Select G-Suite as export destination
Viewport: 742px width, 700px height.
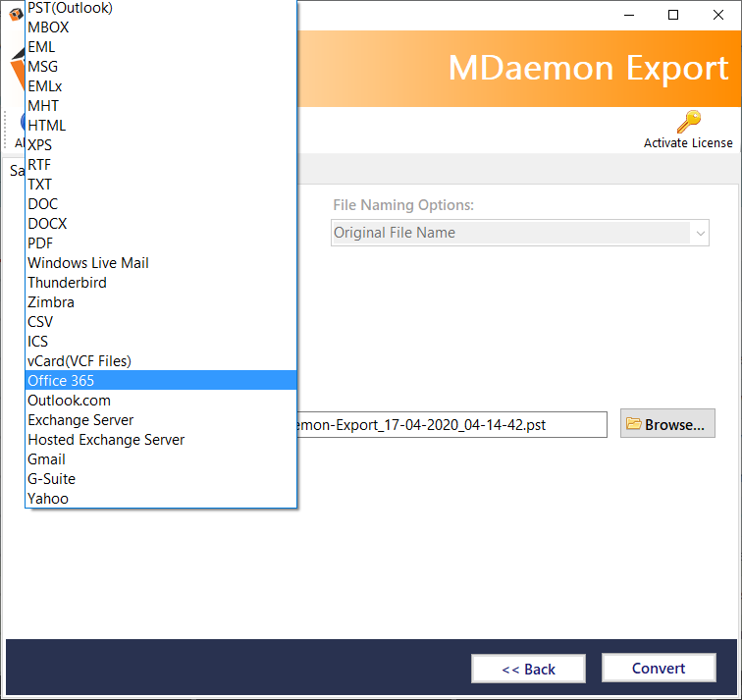tap(51, 479)
